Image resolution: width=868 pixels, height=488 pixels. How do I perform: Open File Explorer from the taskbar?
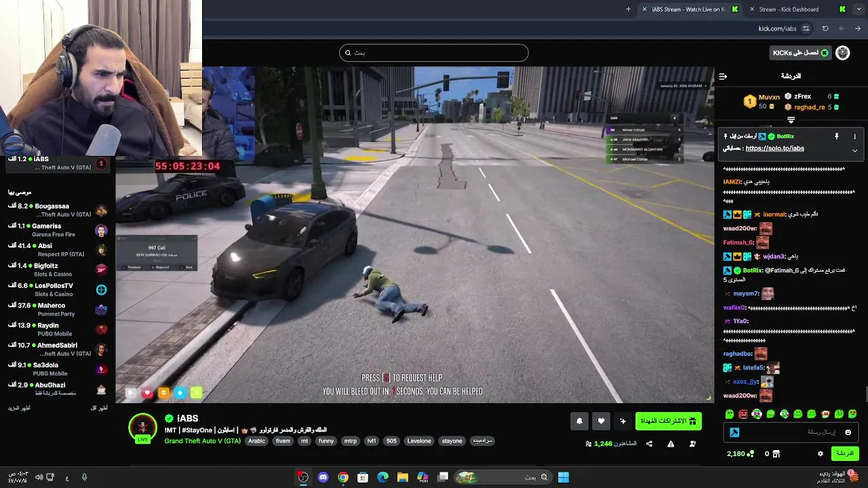click(403, 477)
